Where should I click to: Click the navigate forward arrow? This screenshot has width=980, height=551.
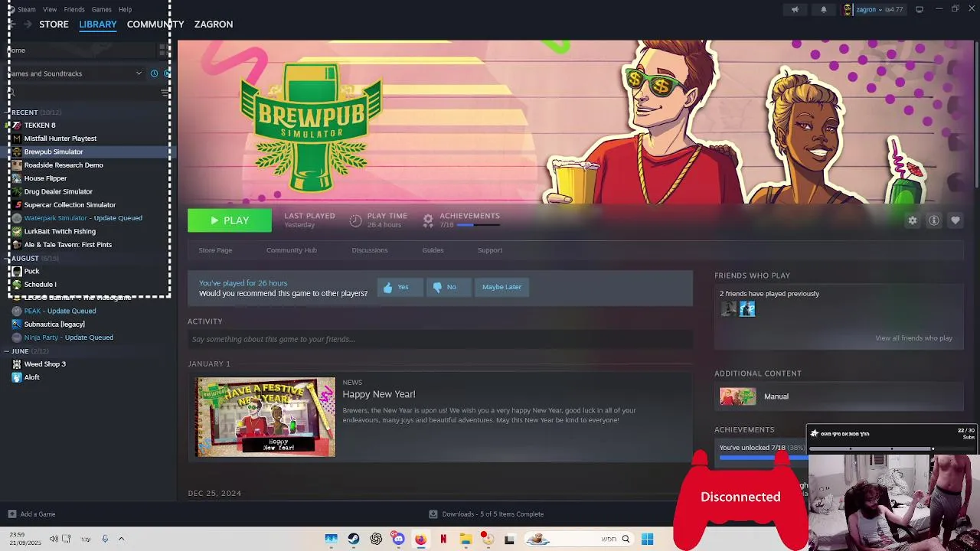point(28,24)
